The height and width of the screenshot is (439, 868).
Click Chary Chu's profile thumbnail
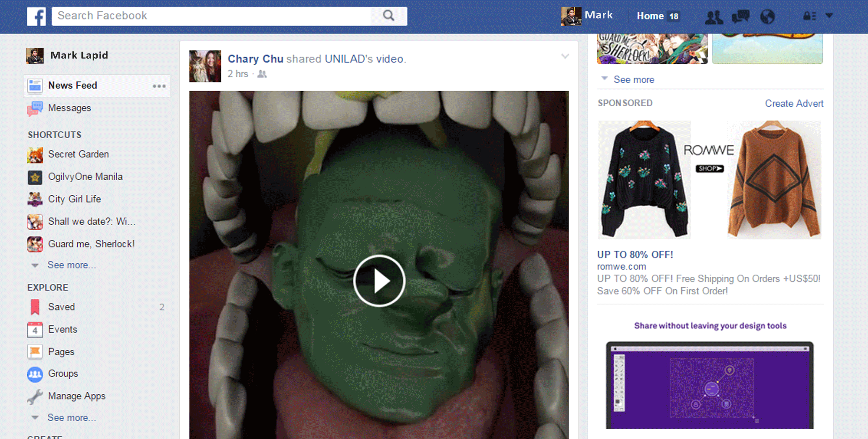click(x=205, y=66)
